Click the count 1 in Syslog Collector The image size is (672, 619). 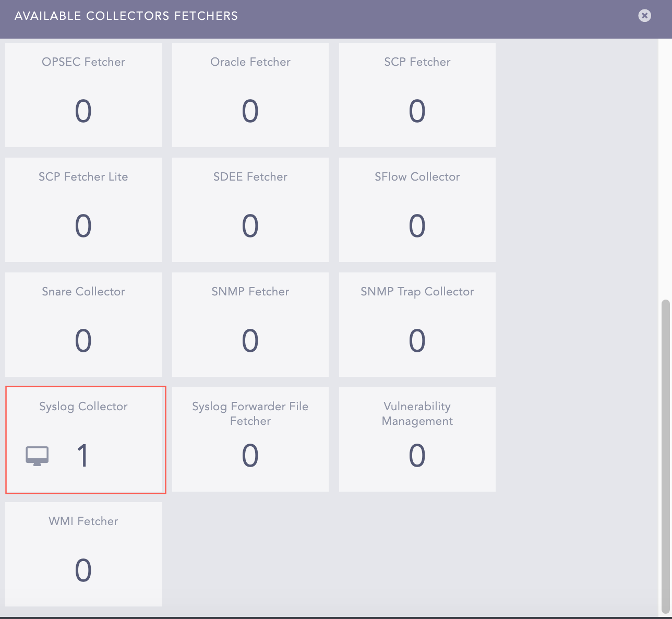(83, 456)
